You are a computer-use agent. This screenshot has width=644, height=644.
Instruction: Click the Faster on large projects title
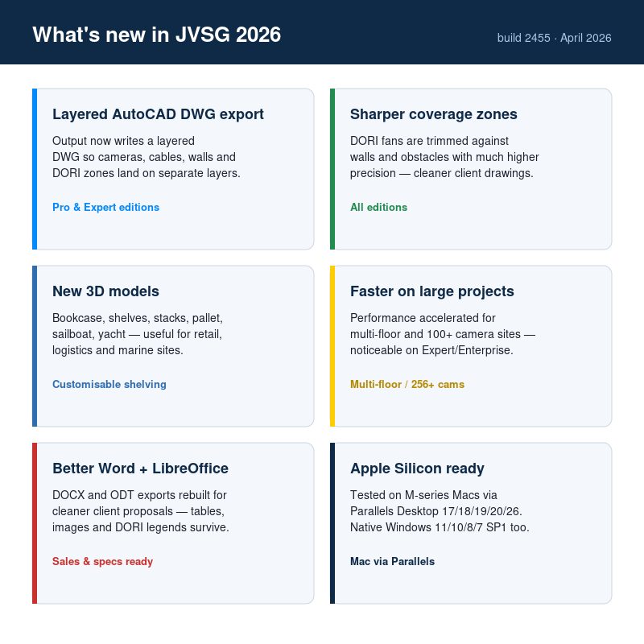(x=431, y=291)
